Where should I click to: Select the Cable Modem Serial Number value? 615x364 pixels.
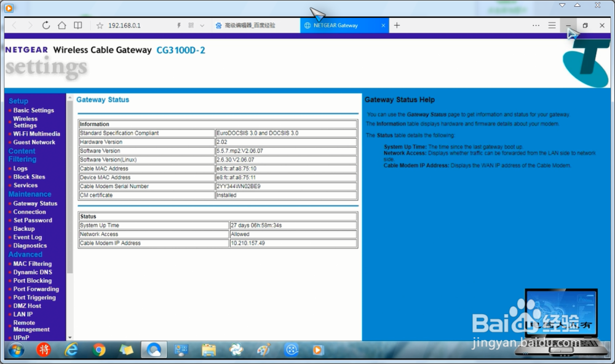point(239,186)
